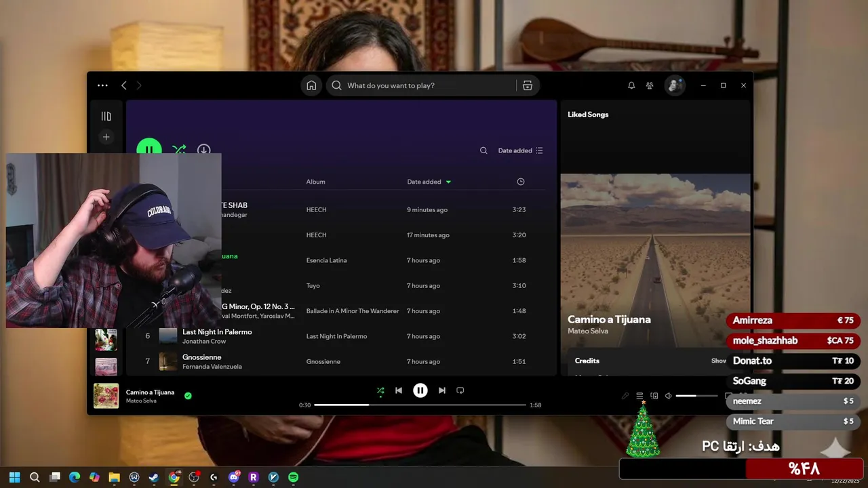Open the Credits section heading
868x488 pixels.
[x=587, y=361]
